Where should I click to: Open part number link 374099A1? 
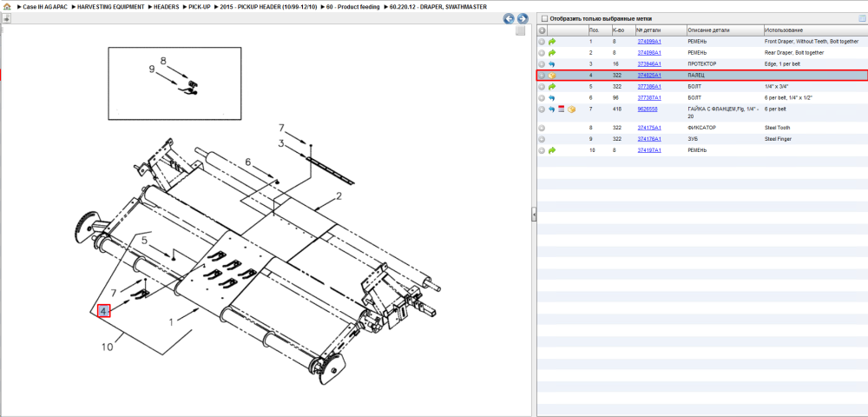point(649,42)
